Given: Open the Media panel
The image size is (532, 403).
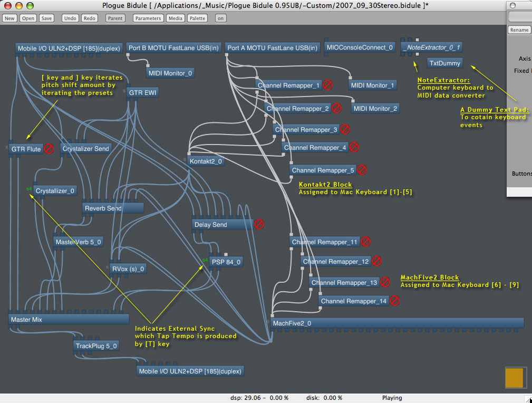Looking at the screenshot, I should [x=175, y=18].
